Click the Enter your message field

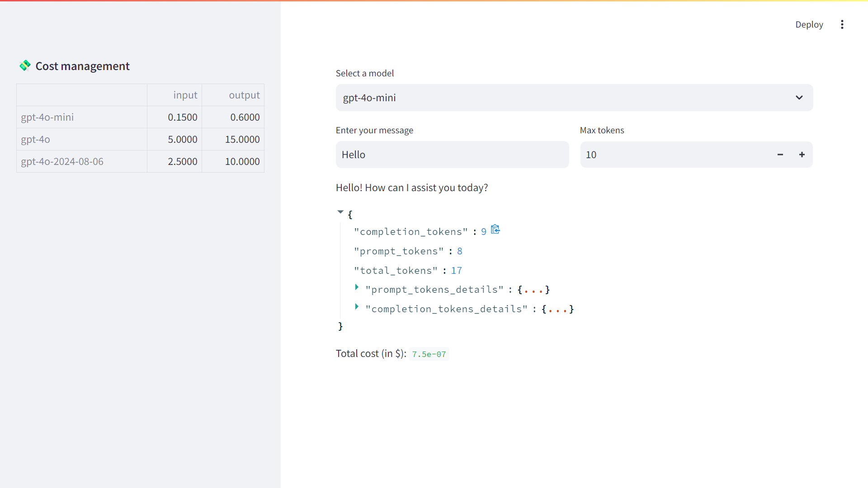tap(452, 155)
